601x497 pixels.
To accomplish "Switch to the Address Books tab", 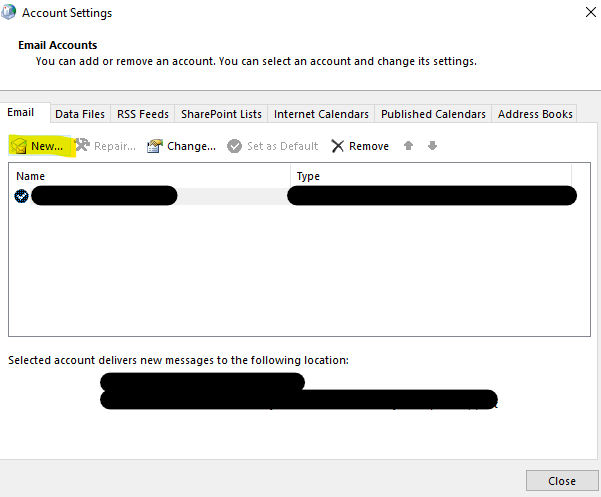I will click(535, 114).
